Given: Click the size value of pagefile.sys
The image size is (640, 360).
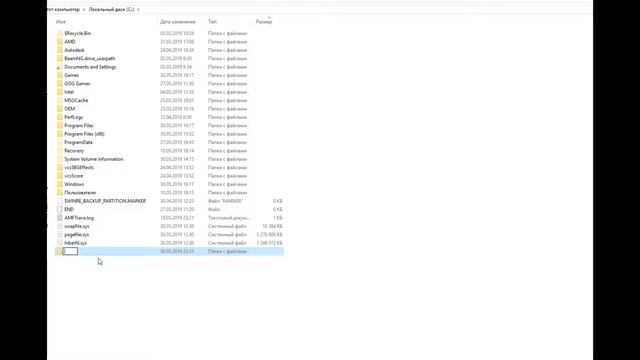Looking at the screenshot, I should click(269, 234).
